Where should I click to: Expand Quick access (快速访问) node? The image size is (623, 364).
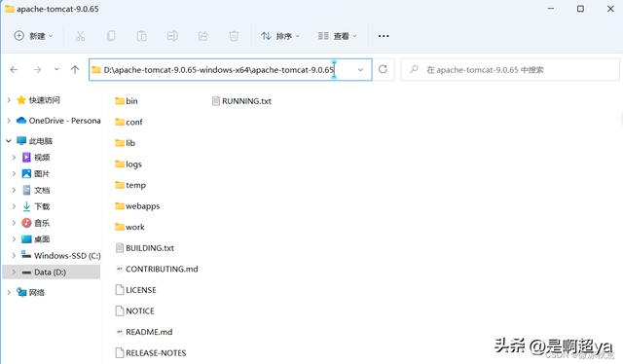9,99
